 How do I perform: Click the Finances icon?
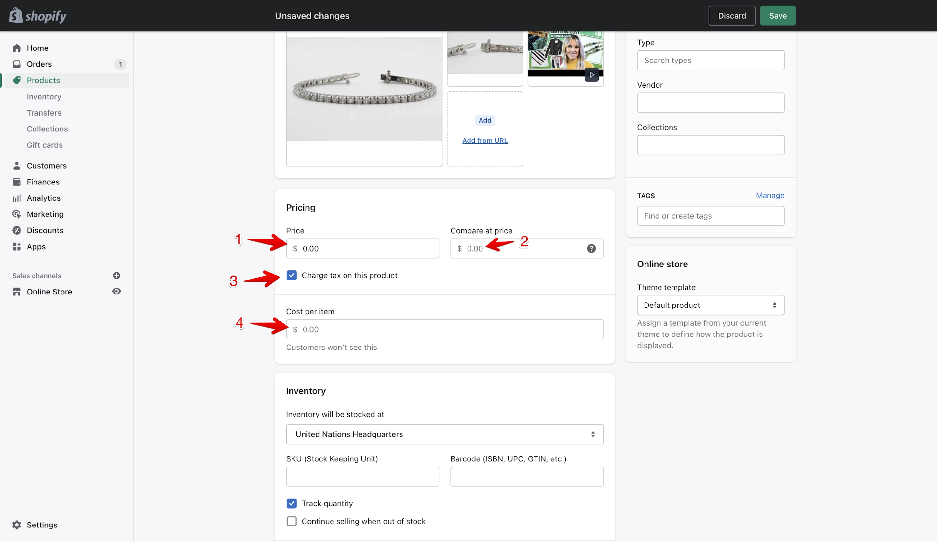(x=17, y=182)
